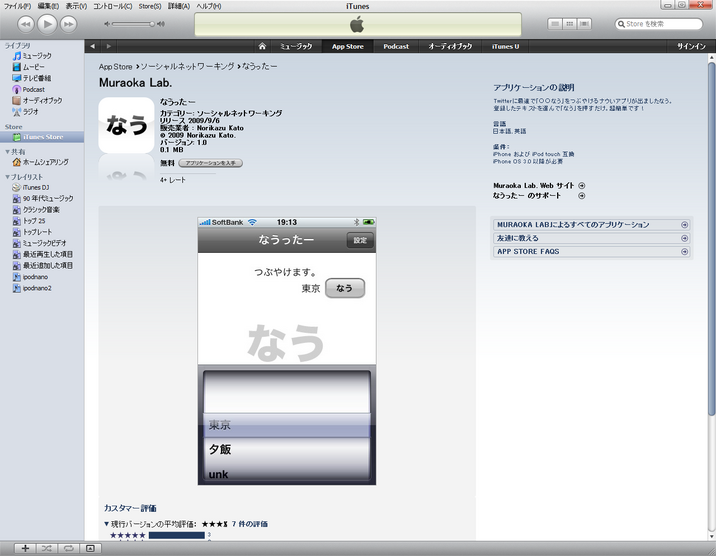Open the ipodnano playlist
This screenshot has height=556, width=716.
[30, 277]
